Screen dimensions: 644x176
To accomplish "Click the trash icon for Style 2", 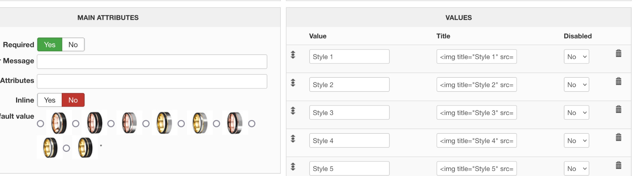I will pyautogui.click(x=619, y=81).
